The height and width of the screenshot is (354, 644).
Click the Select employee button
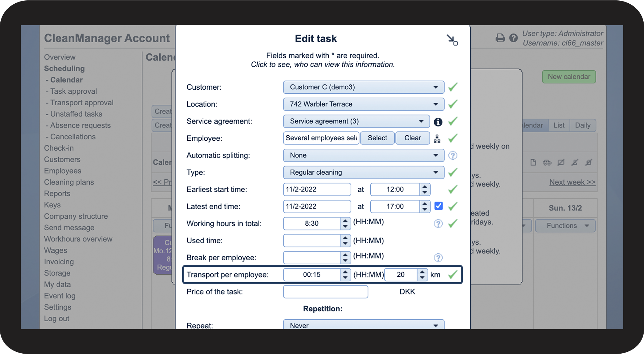377,138
